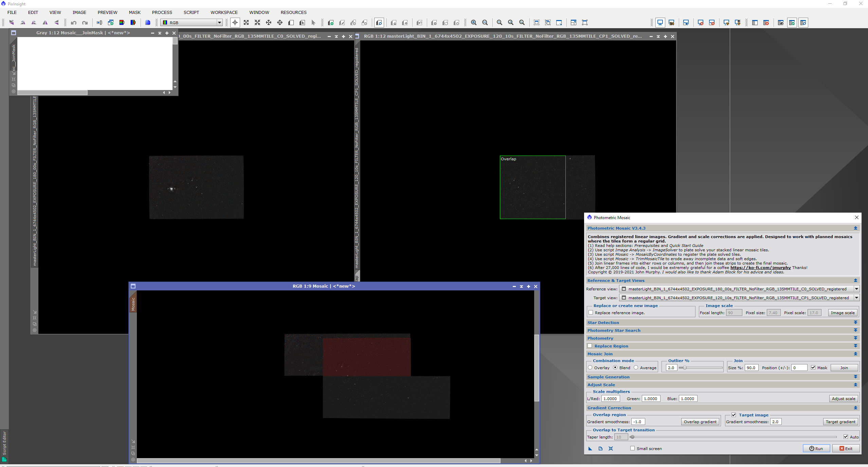This screenshot has width=868, height=467.
Task: Click the Overlap gradient button
Action: (x=700, y=421)
